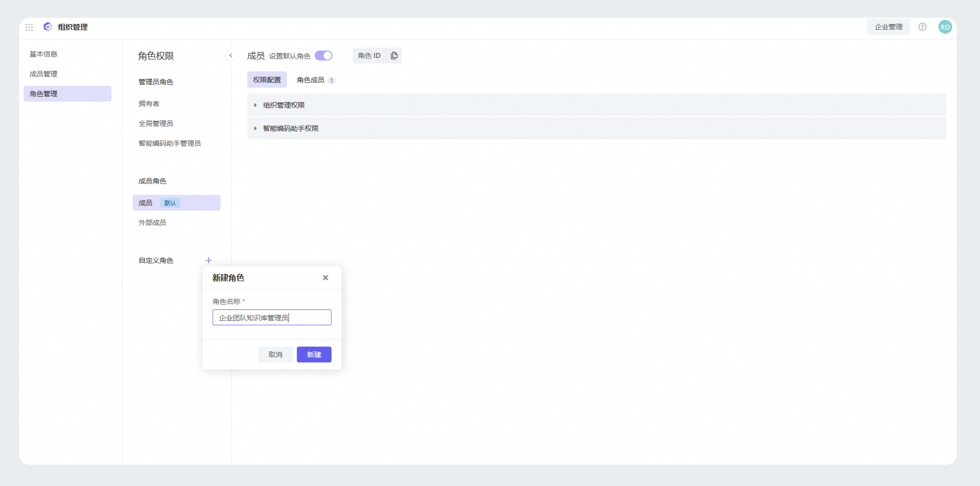
Task: Close the new role dialog
Action: tap(325, 278)
